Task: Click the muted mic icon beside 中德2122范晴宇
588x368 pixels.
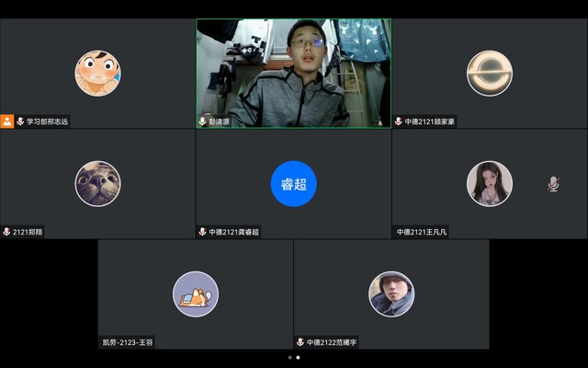Action: point(300,342)
